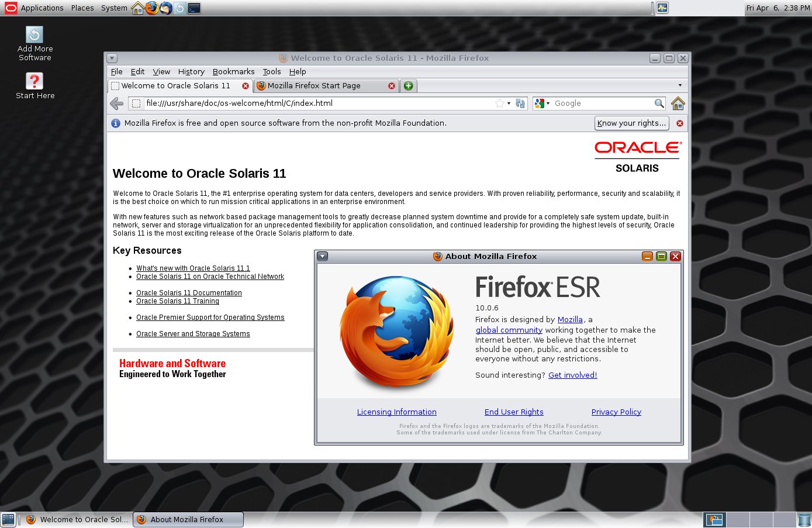The width and height of the screenshot is (812, 528).
Task: Click the Show Desktop button in bottom panel
Action: (8, 519)
